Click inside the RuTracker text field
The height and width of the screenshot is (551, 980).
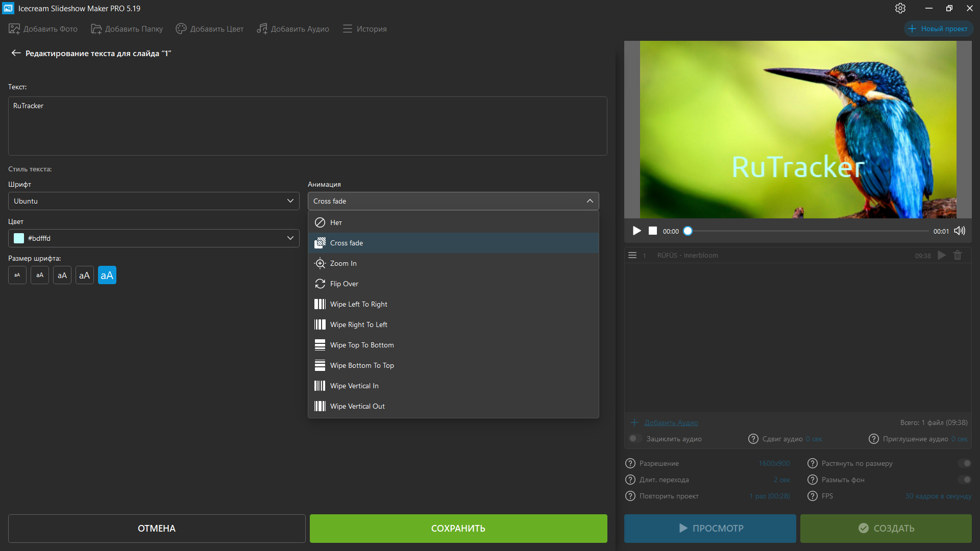pyautogui.click(x=307, y=126)
